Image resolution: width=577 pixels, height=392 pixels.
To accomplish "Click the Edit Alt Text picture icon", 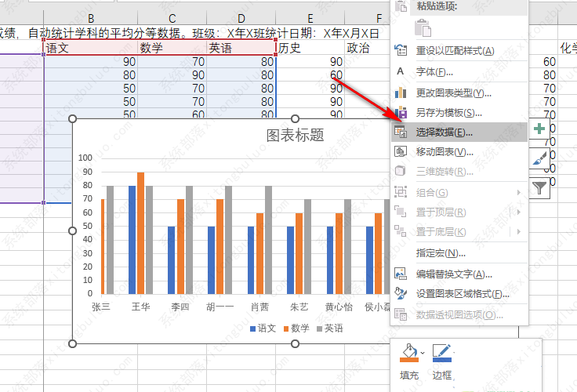I will coord(401,274).
